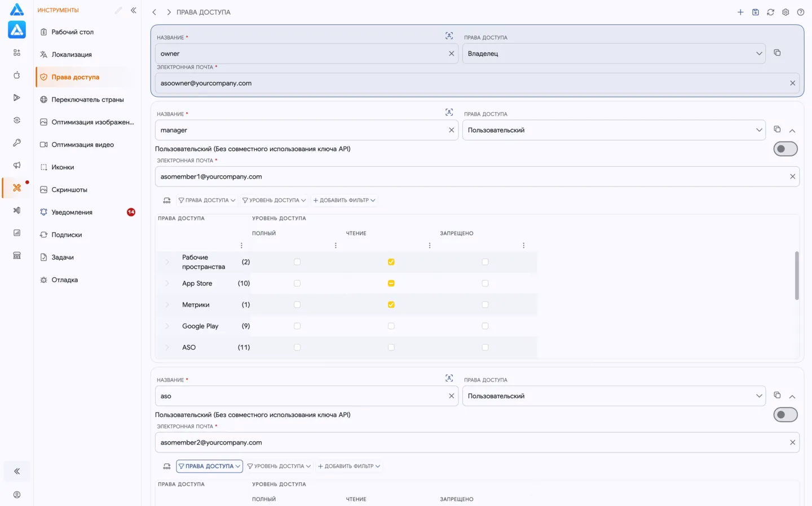This screenshot has height=506, width=812.
Task: Click the scan icon above owner name
Action: point(449,35)
